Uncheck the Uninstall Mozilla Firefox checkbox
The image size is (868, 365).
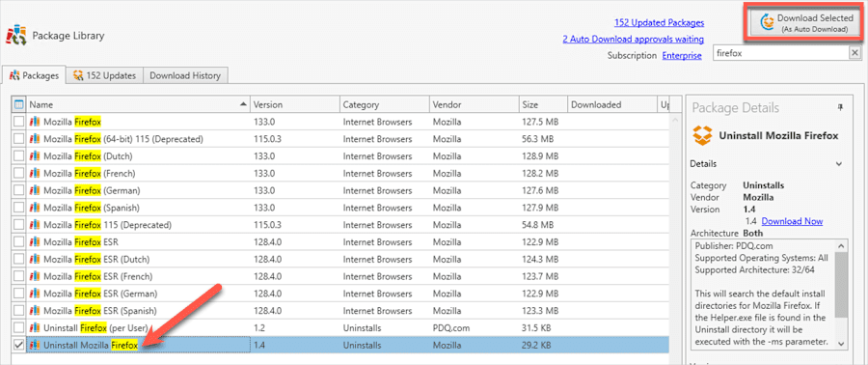[x=19, y=345]
